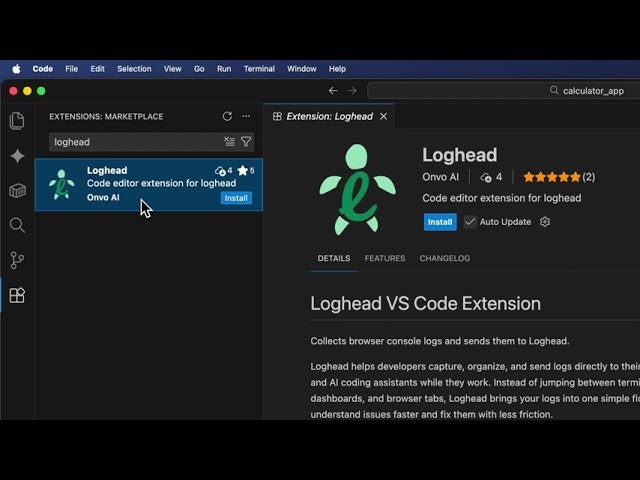
Task: Click the star rating on Loghead list item
Action: (x=246, y=170)
